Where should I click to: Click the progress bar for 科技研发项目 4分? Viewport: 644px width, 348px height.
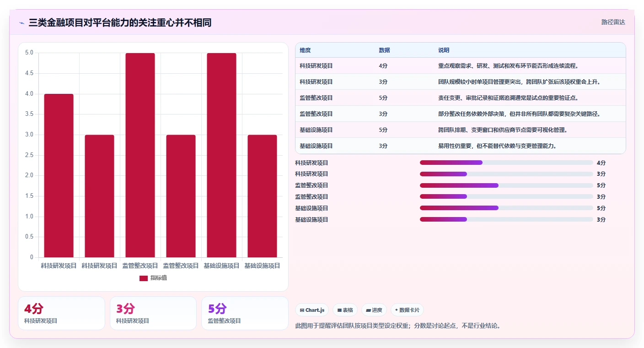(506, 163)
